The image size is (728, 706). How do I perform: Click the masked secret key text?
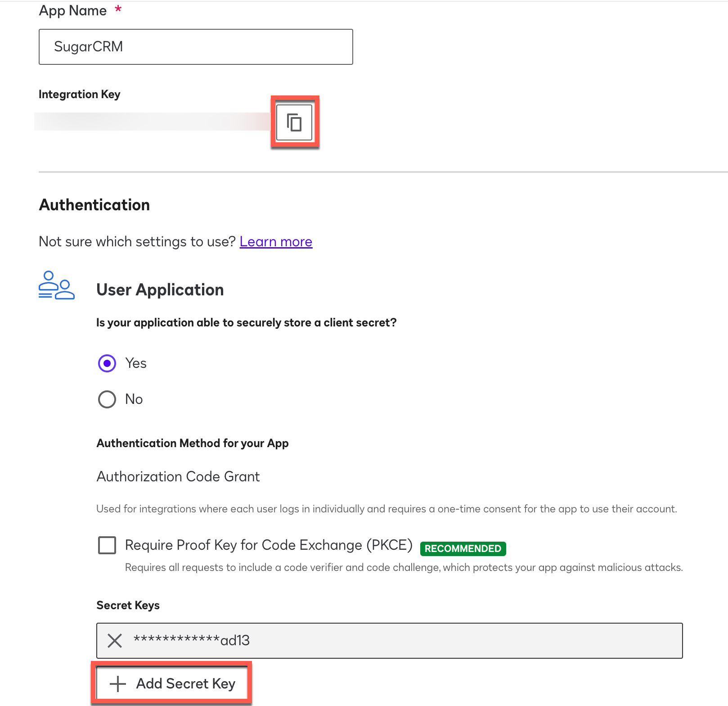click(192, 640)
